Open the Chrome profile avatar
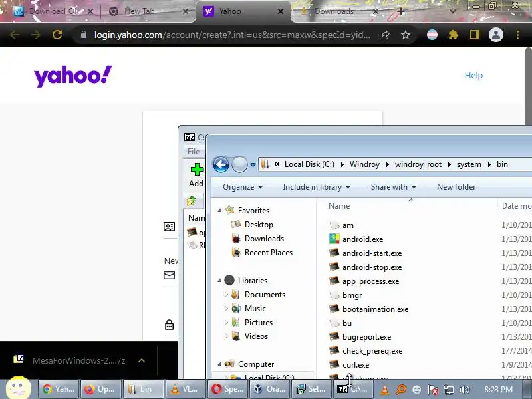 click(495, 35)
